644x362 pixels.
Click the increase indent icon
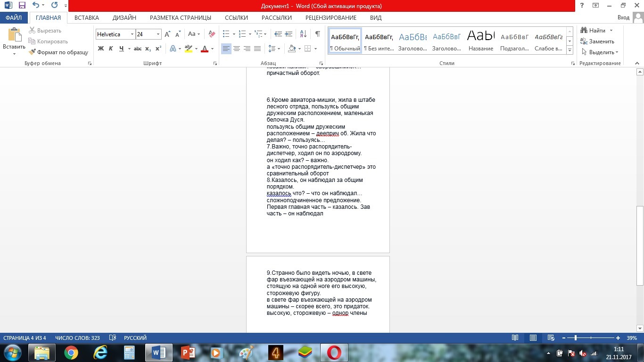pos(289,34)
